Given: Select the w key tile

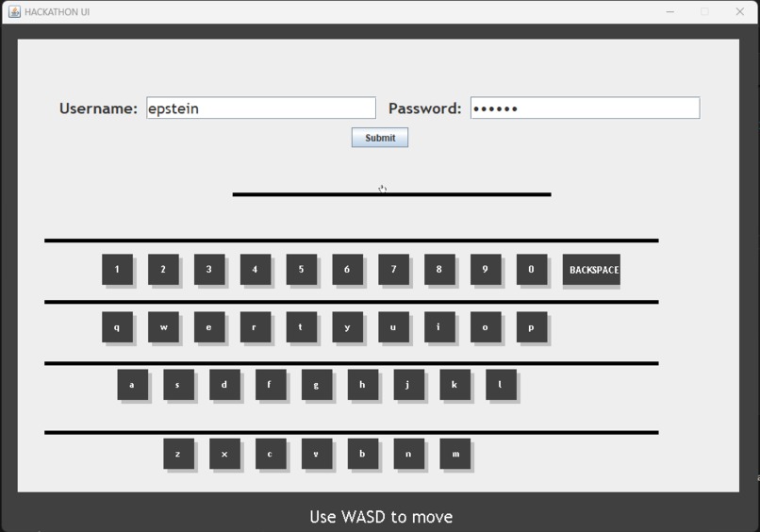Looking at the screenshot, I should [163, 327].
